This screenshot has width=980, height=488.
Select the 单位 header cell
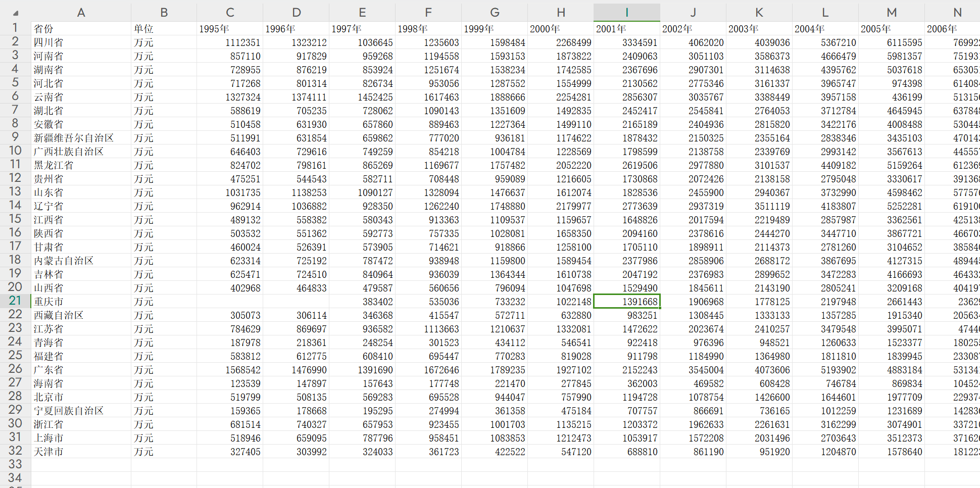point(163,29)
